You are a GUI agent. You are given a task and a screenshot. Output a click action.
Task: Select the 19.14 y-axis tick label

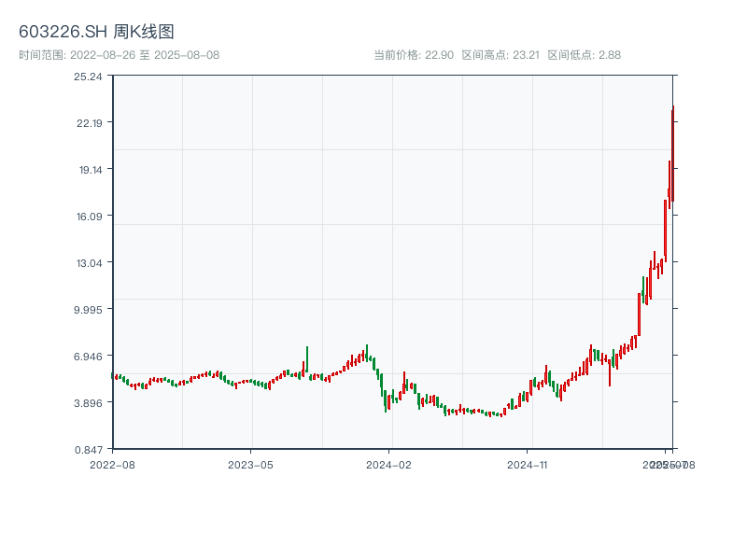click(x=89, y=169)
